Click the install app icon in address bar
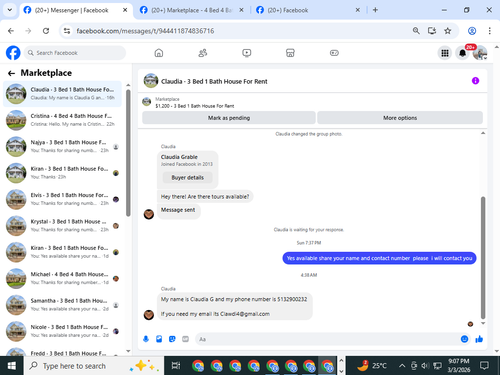 [x=432, y=31]
